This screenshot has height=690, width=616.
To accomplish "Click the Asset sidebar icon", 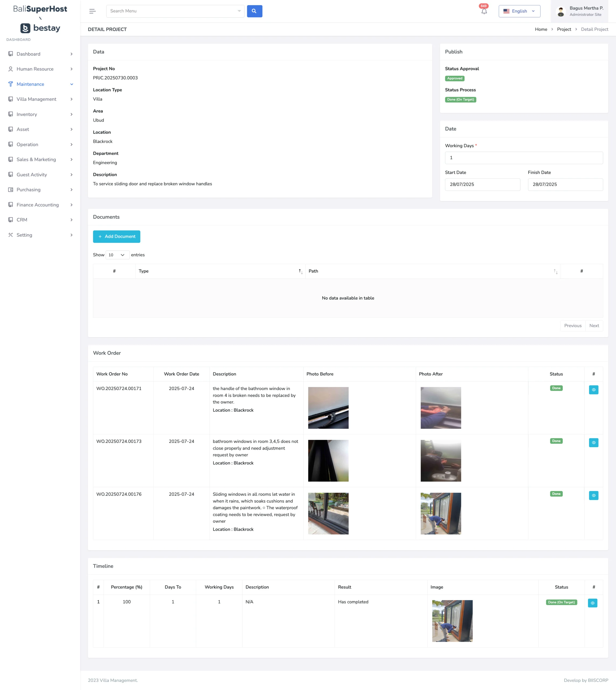I will (x=11, y=129).
